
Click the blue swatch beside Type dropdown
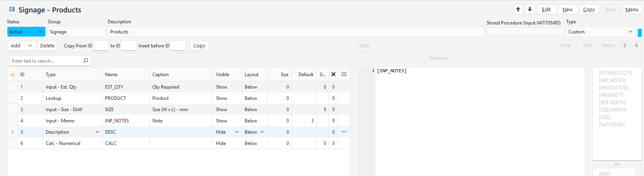[640, 33]
